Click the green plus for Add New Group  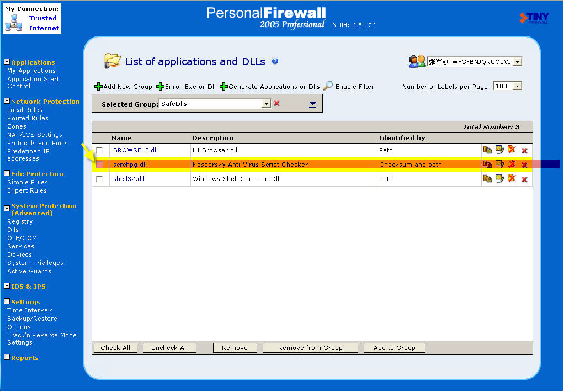[x=98, y=86]
